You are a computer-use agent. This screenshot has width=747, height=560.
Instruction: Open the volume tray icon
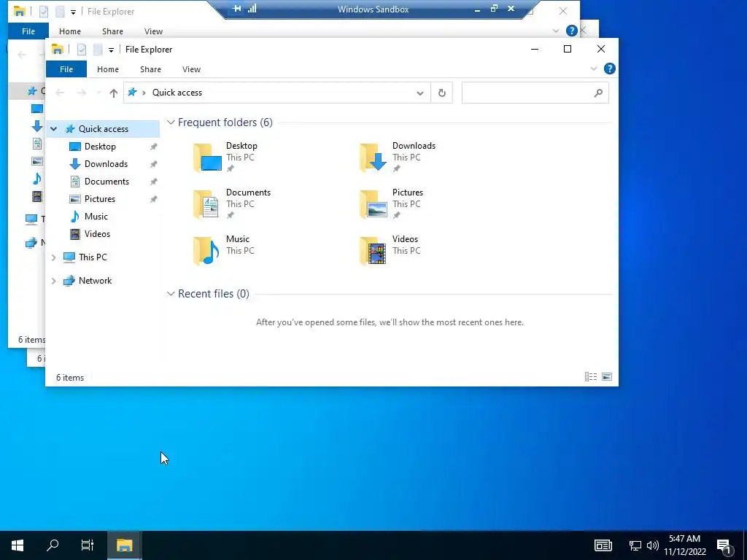653,545
